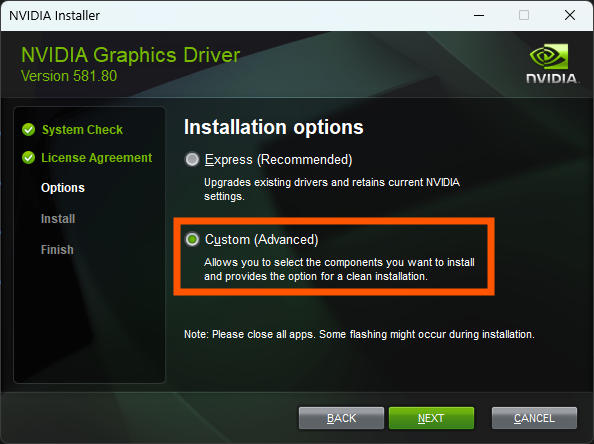The height and width of the screenshot is (444, 594).
Task: Select the Options step in sidebar
Action: click(x=63, y=188)
